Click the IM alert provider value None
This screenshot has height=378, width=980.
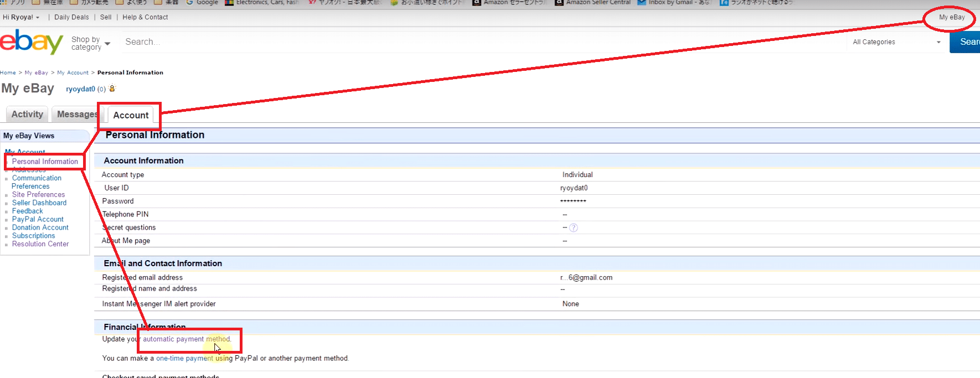570,304
